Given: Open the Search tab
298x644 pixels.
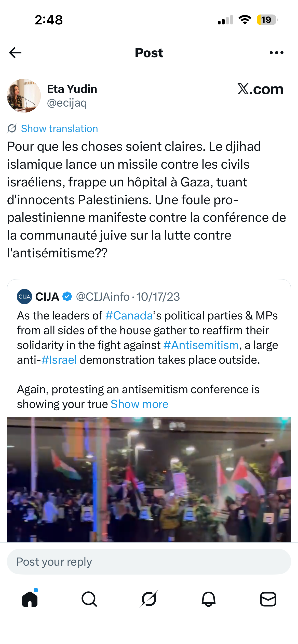Looking at the screenshot, I should 89,599.
